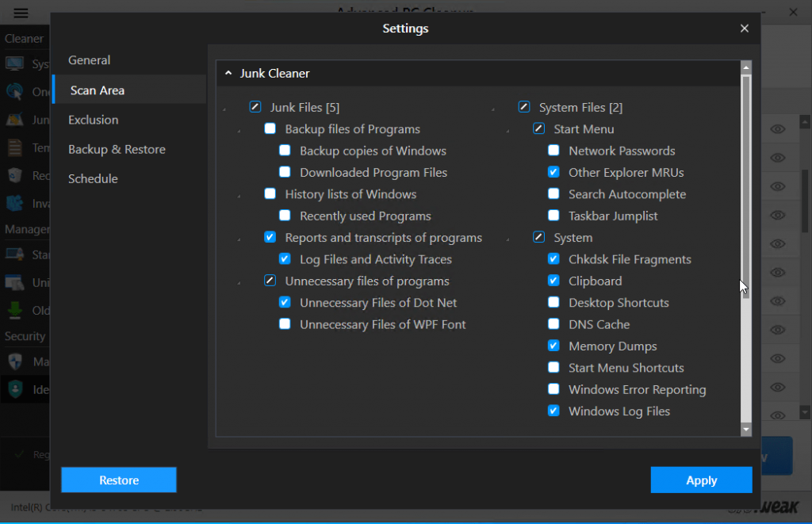The width and height of the screenshot is (812, 524).
Task: Uncheck Chkdsk File Fragments
Action: point(553,258)
